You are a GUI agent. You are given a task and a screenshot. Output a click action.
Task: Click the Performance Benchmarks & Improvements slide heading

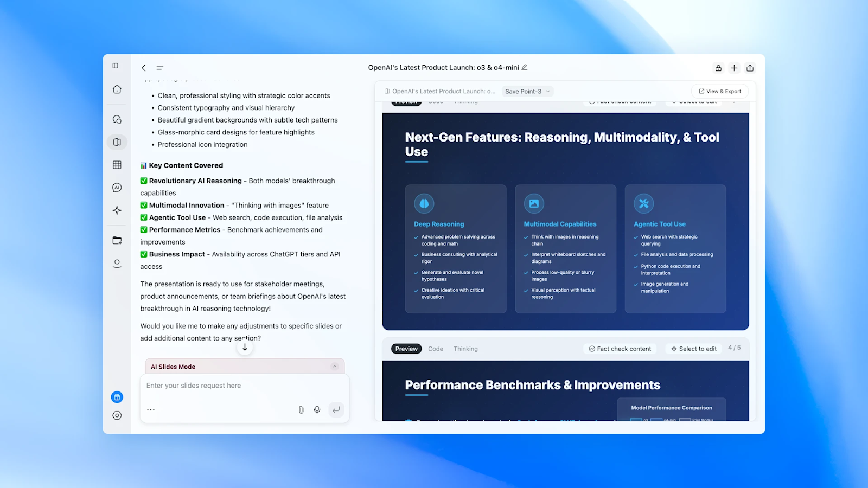(x=533, y=385)
